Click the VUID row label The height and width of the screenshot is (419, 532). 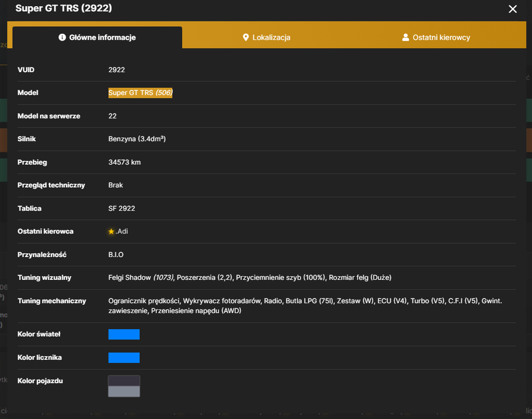26,69
